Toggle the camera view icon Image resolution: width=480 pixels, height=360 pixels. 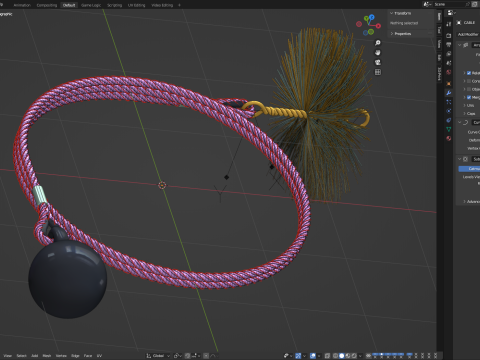click(x=378, y=62)
